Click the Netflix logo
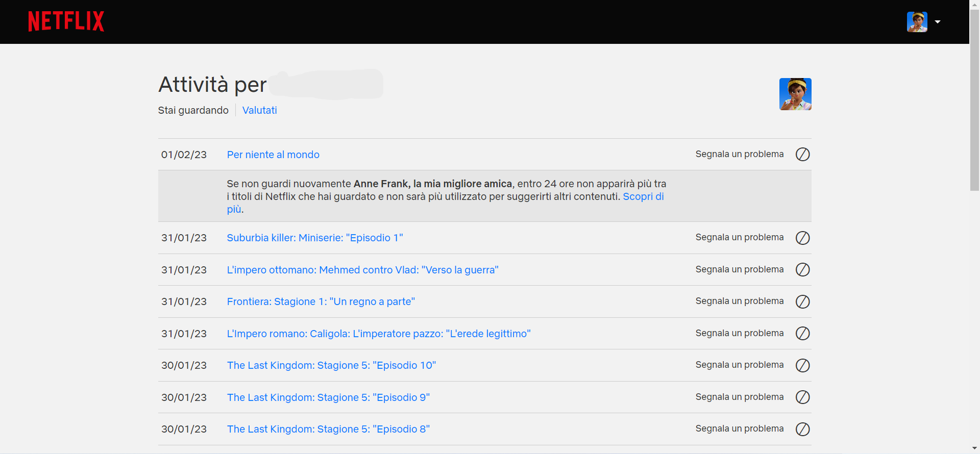The width and height of the screenshot is (980, 454). click(x=66, y=21)
